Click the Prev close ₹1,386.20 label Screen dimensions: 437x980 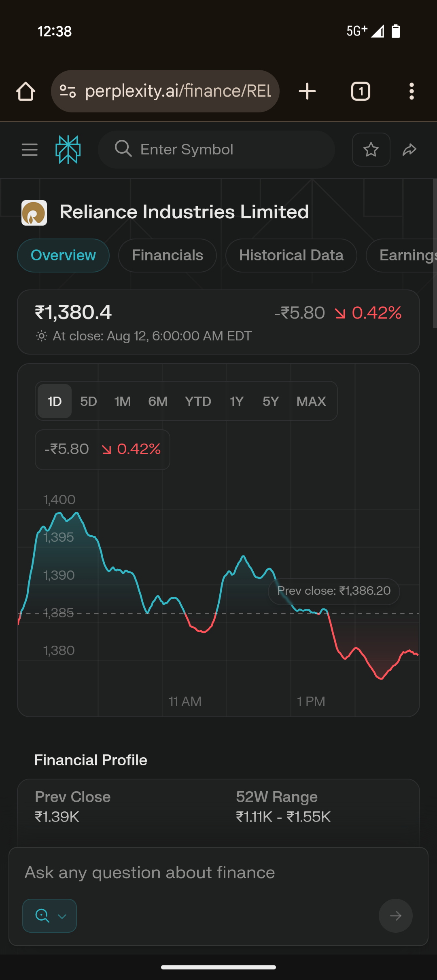[334, 591]
